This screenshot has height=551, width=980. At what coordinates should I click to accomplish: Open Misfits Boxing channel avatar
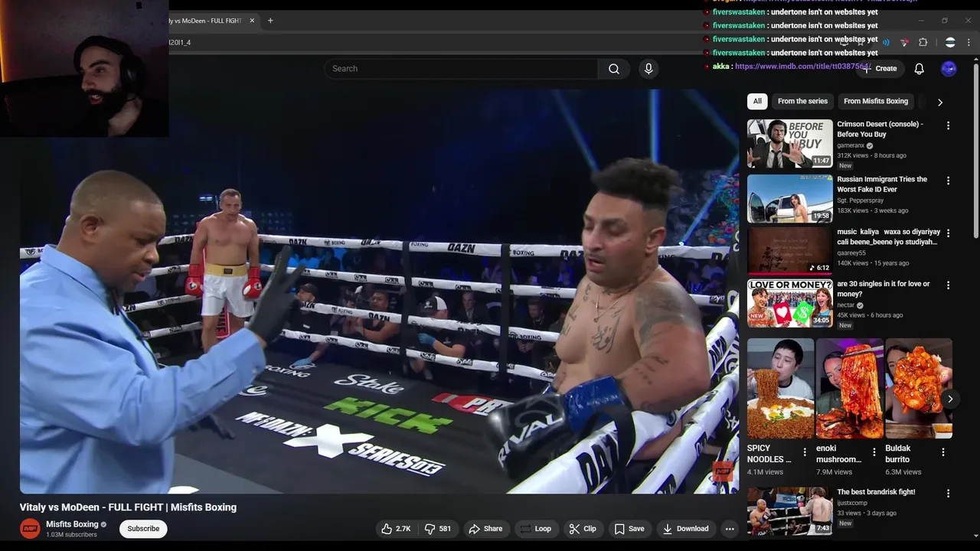tap(30, 529)
